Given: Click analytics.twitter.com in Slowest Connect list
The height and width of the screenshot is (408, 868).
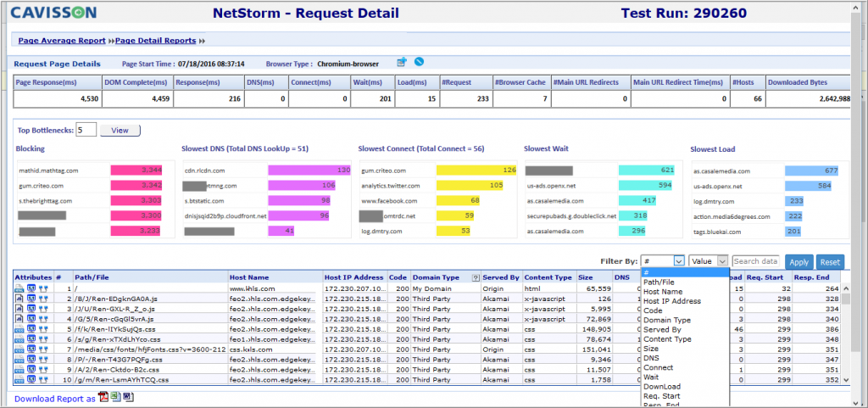Looking at the screenshot, I should click(x=390, y=186).
